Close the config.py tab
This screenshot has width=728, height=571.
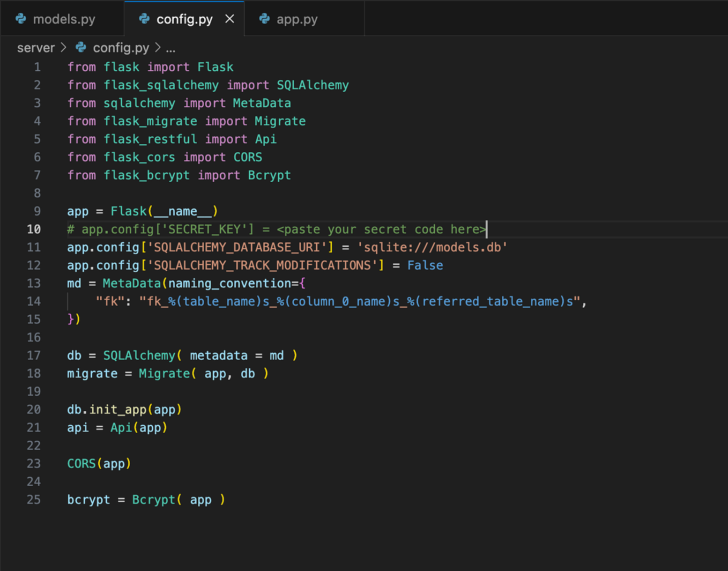(x=229, y=18)
